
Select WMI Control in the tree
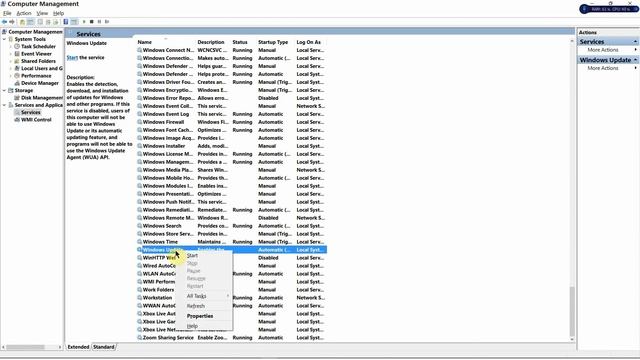36,120
